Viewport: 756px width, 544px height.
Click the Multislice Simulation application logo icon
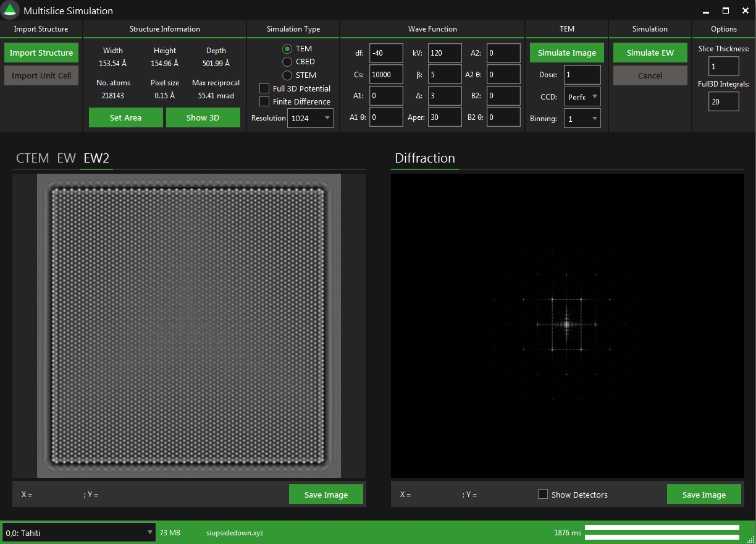coord(10,10)
